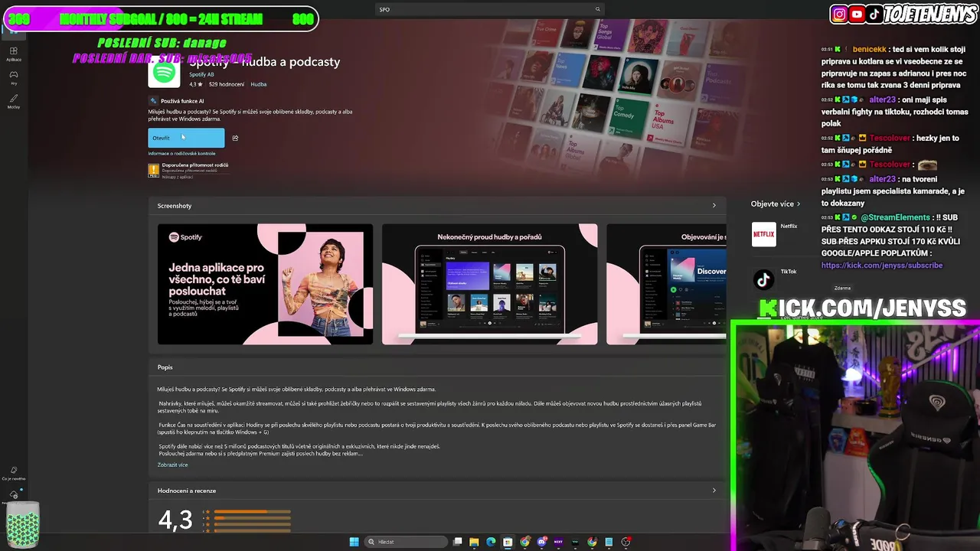
Task: Open the TikTok app icon in Objevte více
Action: tap(763, 280)
